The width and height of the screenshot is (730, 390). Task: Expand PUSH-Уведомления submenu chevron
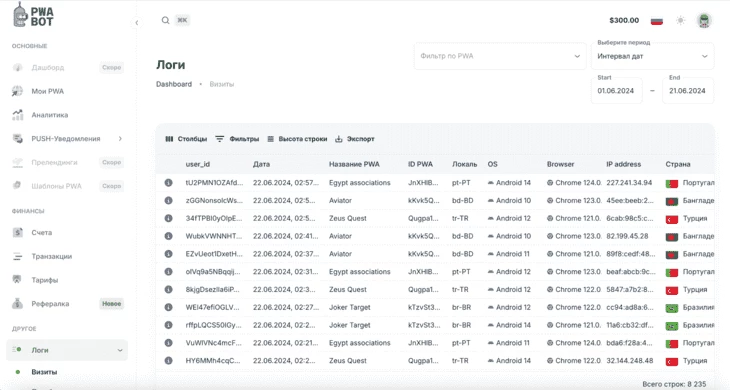pyautogui.click(x=120, y=139)
